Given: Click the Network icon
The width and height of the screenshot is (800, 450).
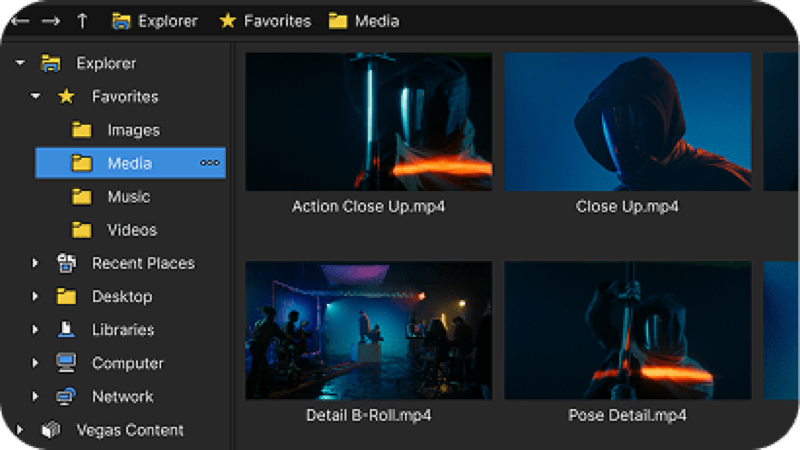Looking at the screenshot, I should (66, 396).
